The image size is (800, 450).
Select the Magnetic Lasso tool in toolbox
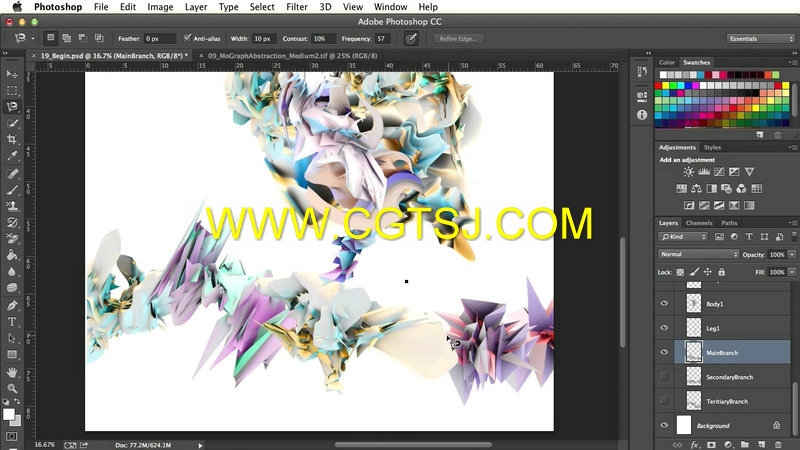point(12,107)
